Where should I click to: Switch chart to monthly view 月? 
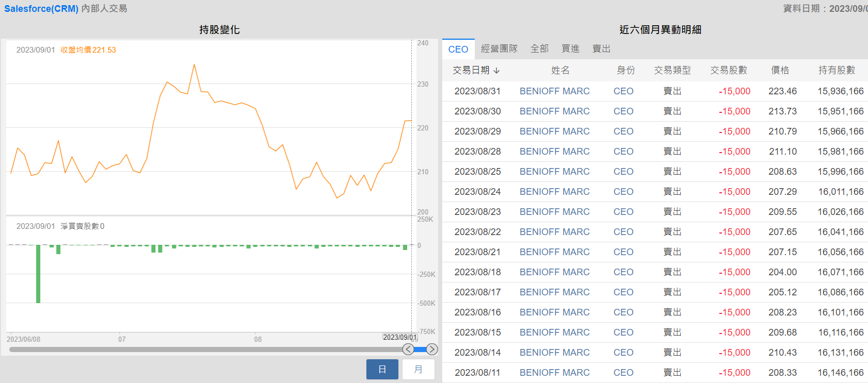(418, 369)
